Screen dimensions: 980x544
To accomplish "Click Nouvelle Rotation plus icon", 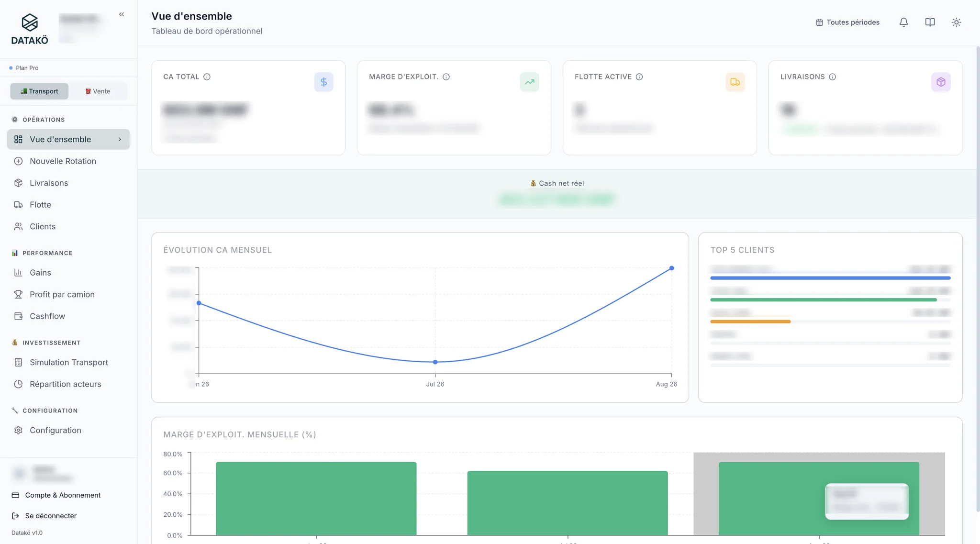I will click(18, 161).
